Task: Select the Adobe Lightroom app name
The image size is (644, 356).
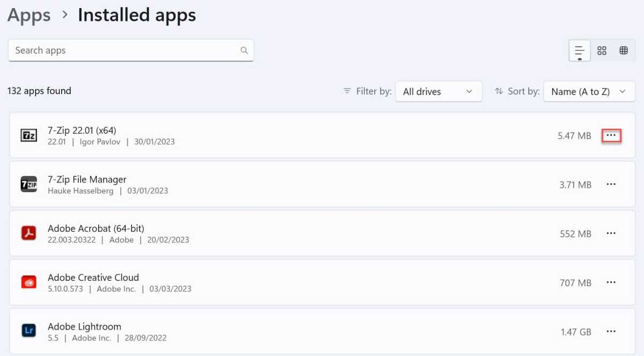Action: coord(84,326)
